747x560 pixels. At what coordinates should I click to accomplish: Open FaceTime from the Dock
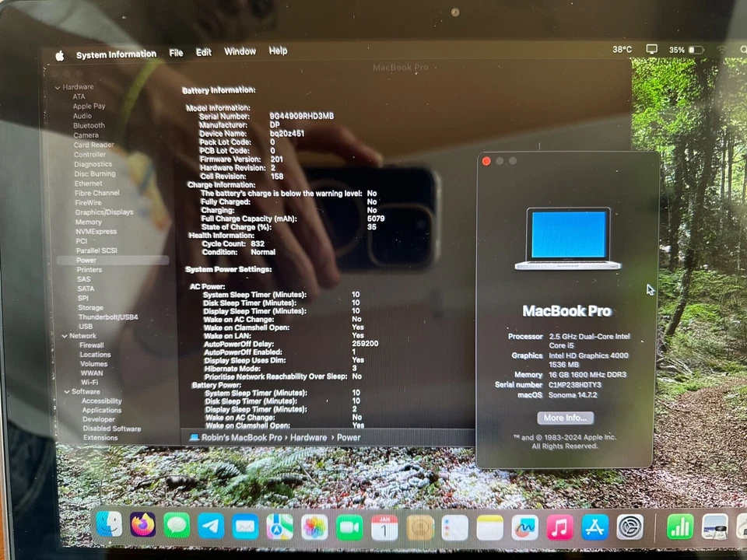349,527
